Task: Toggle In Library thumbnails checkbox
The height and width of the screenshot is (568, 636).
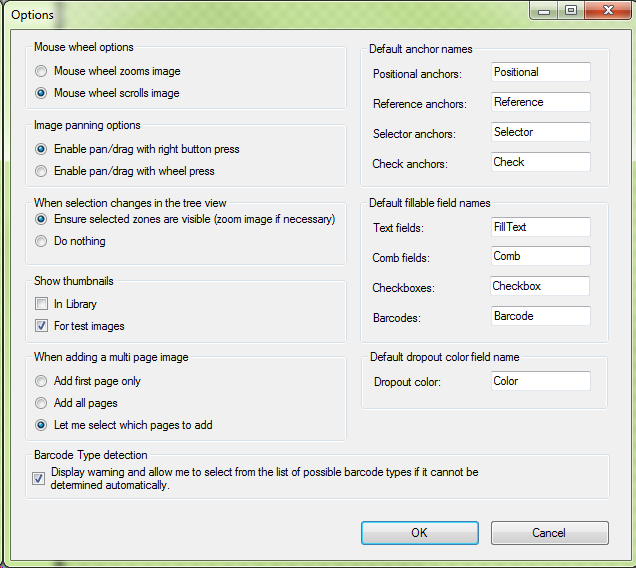Action: [x=41, y=304]
